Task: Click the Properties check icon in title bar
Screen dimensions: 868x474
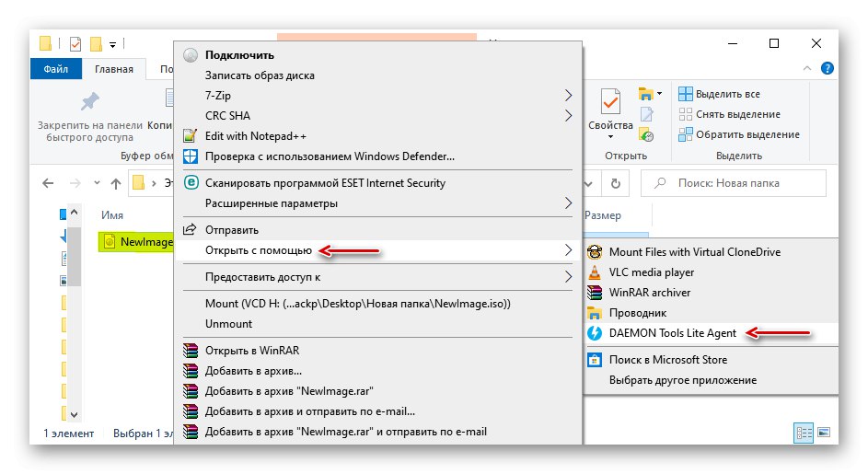Action: (x=75, y=44)
